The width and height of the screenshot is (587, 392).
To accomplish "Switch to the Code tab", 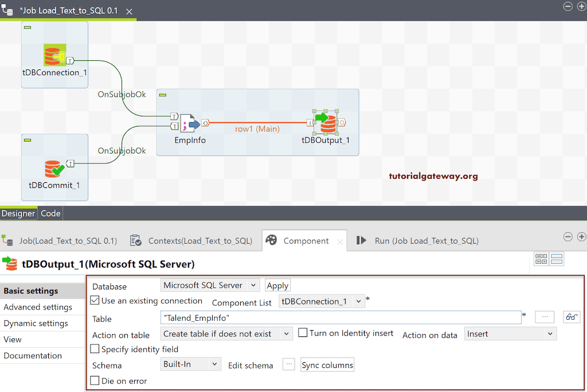I will click(50, 213).
